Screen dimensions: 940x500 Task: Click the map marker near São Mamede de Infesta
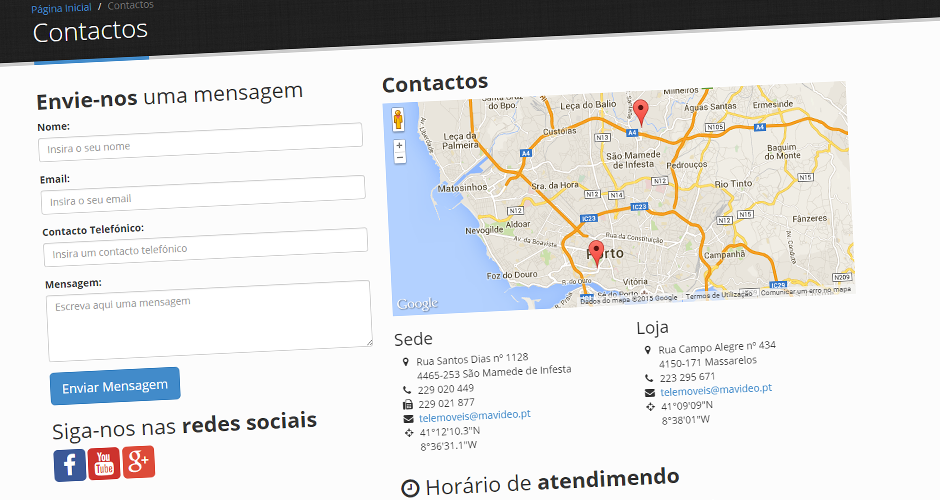pos(641,113)
